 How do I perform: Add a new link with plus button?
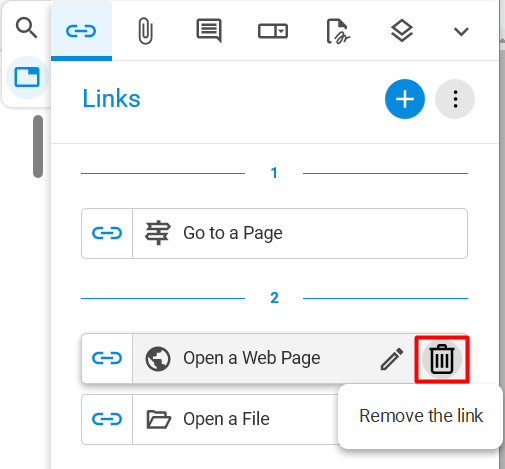[x=405, y=99]
